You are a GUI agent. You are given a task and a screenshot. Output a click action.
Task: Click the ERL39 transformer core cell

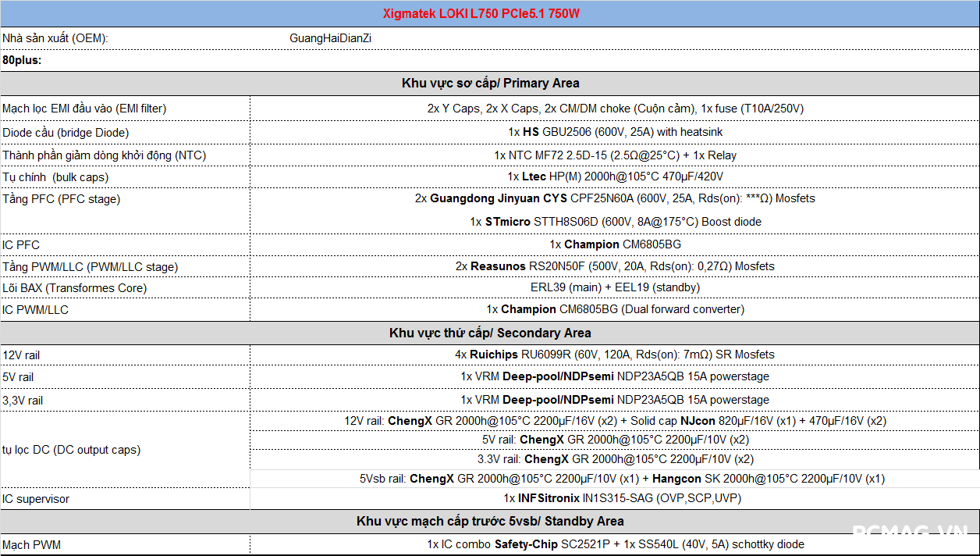615,287
